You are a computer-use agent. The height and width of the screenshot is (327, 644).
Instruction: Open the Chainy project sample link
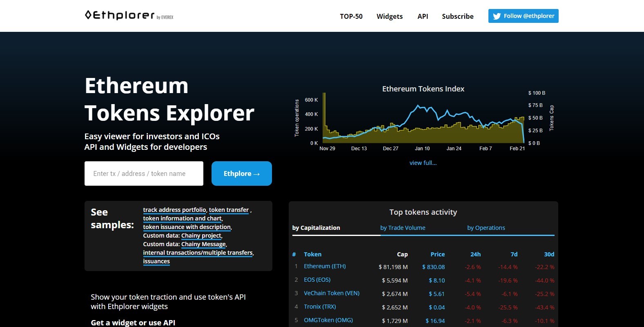[201, 236]
